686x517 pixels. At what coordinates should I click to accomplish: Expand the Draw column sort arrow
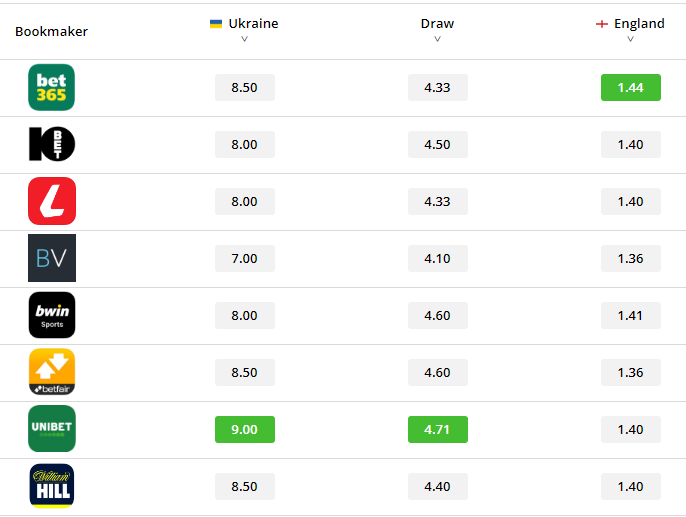[x=438, y=39]
